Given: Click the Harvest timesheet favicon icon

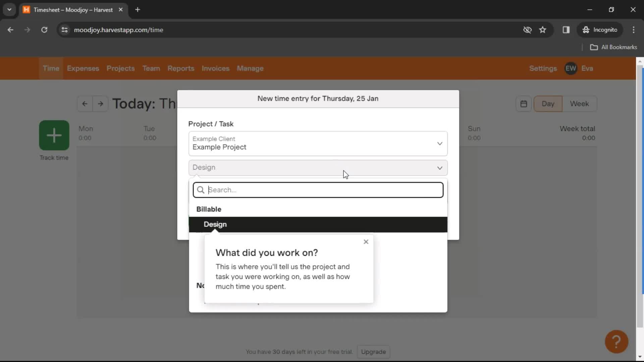Looking at the screenshot, I should [x=28, y=10].
